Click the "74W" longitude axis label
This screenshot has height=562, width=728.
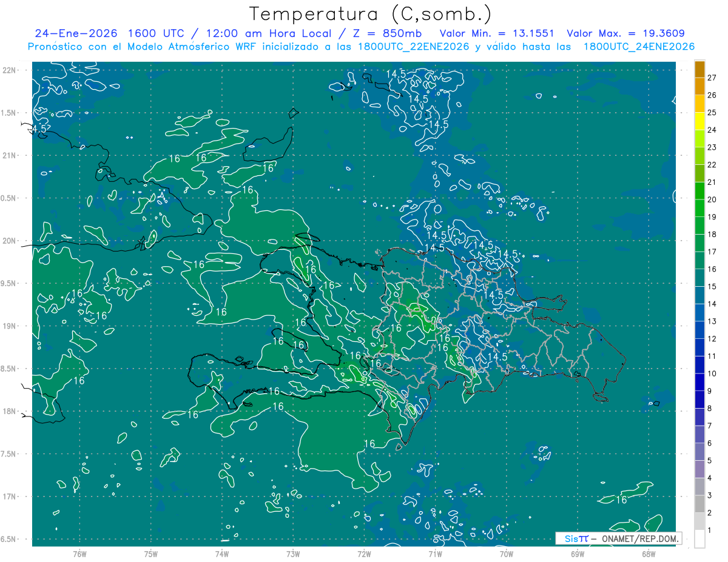pyautogui.click(x=222, y=554)
